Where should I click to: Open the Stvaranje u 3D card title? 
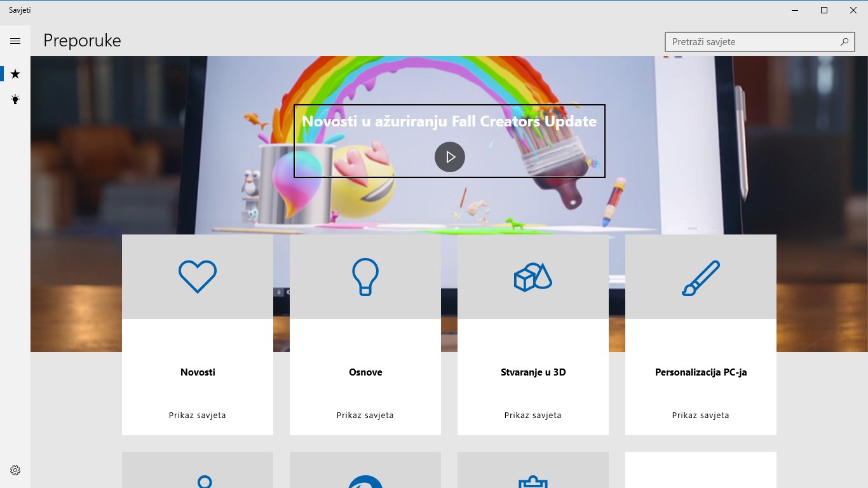[533, 372]
